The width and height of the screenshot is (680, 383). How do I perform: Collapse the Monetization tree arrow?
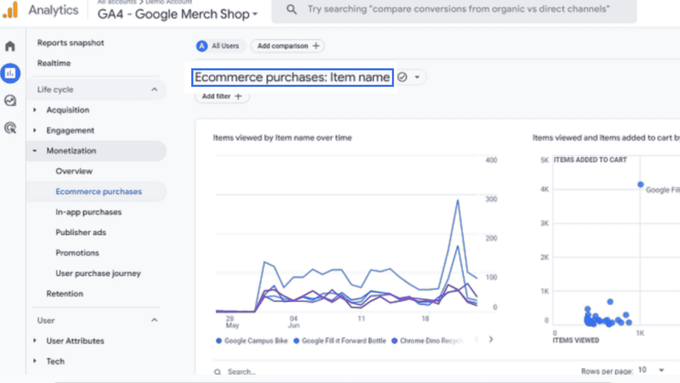[35, 151]
